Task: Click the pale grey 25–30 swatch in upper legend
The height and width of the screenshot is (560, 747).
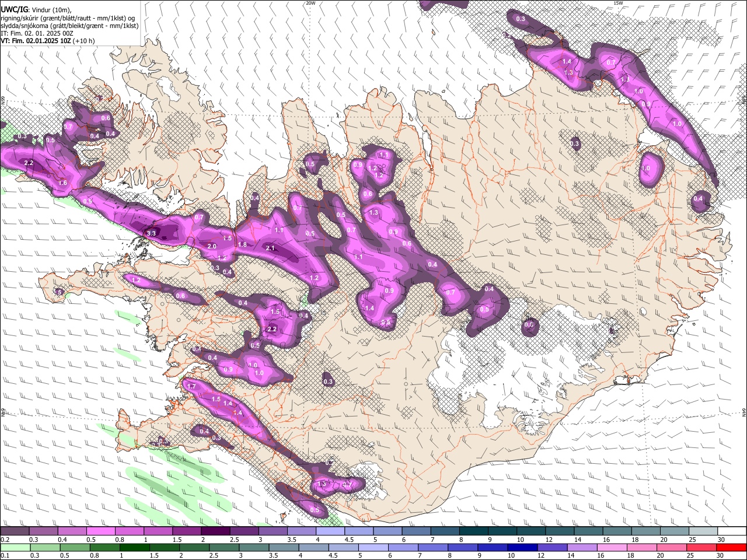Action: 703,531
